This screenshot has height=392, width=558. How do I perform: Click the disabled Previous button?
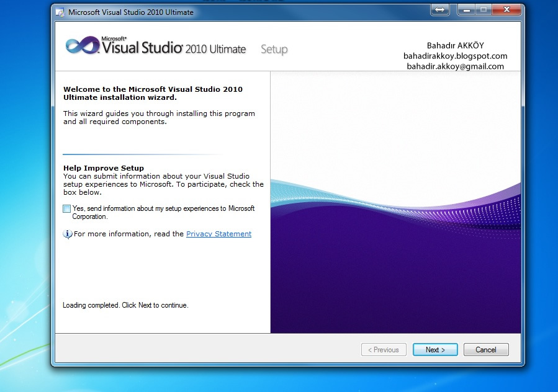384,349
